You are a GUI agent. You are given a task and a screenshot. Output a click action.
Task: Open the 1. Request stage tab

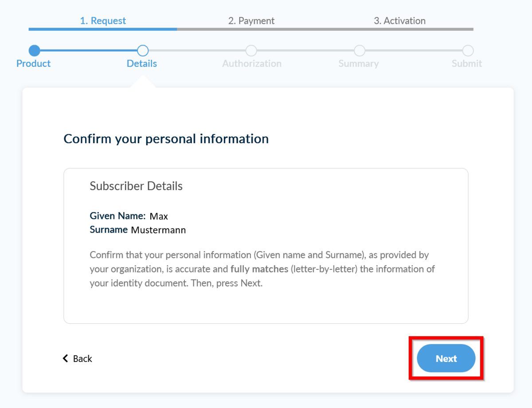[x=103, y=21]
